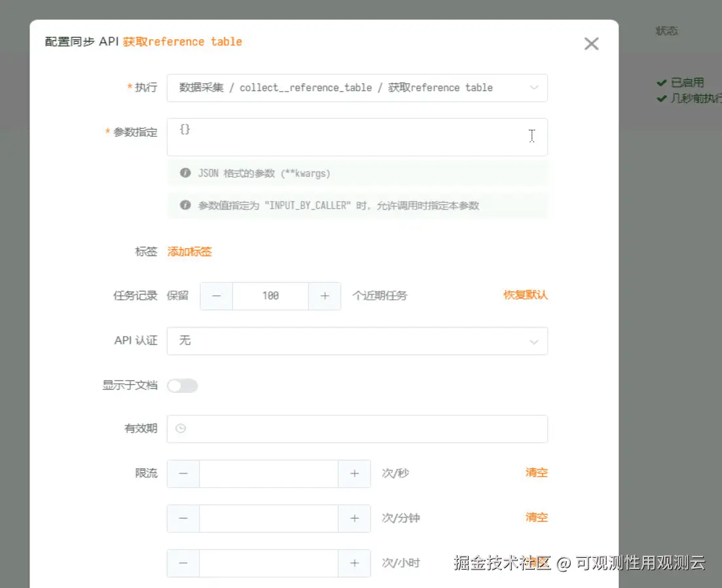Clear the 次/分钟 rate limit with 清空
This screenshot has width=722, height=588.
(x=537, y=517)
